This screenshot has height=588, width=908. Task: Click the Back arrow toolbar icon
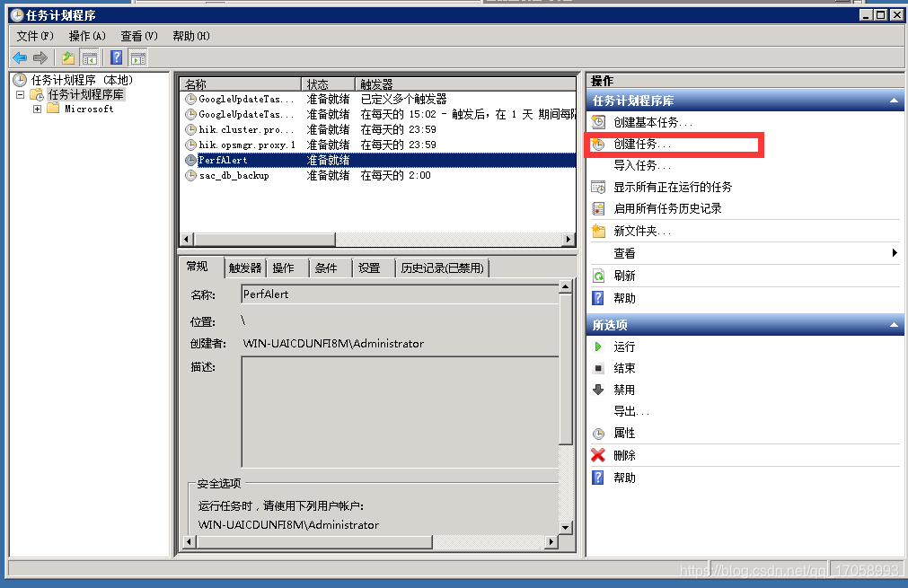click(x=20, y=57)
